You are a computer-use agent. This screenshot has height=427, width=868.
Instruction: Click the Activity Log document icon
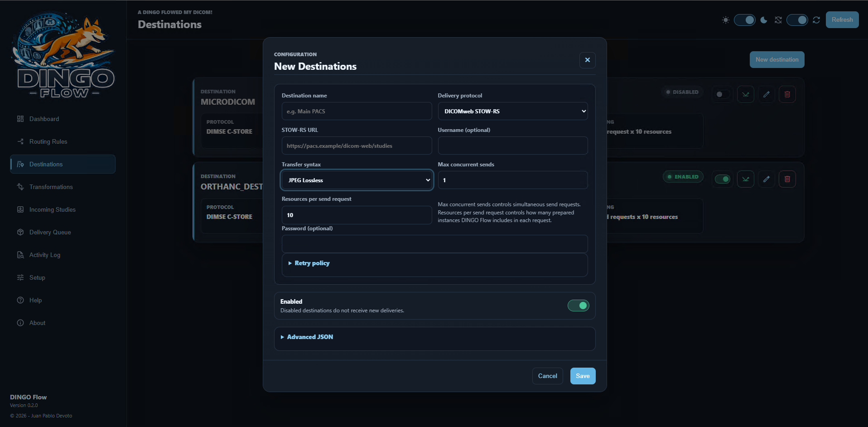point(20,255)
